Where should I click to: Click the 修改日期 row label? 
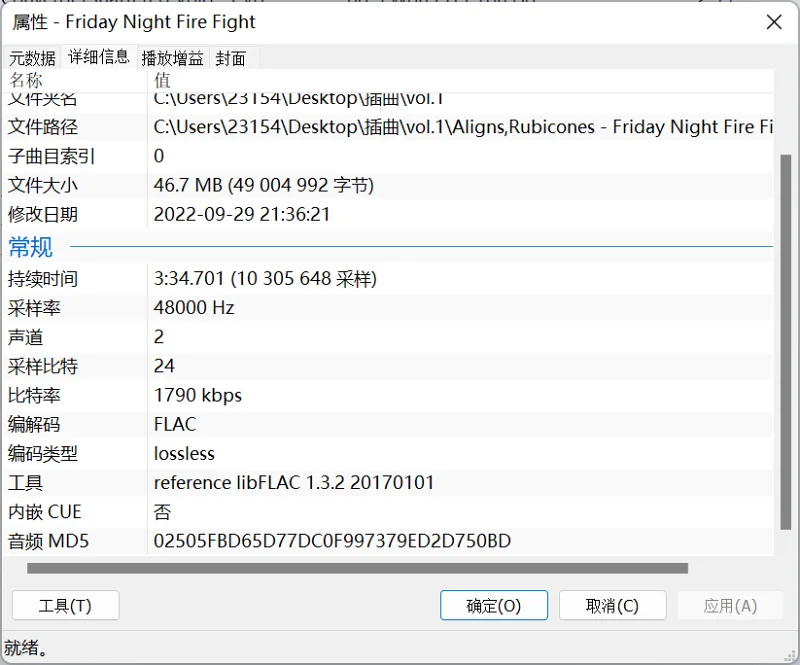click(x=43, y=214)
